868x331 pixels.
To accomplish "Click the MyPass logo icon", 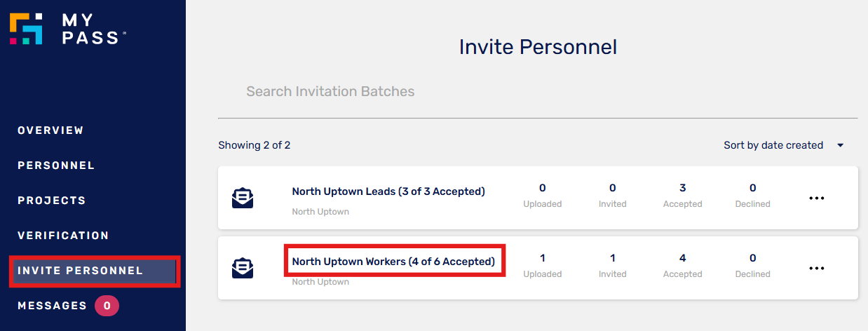I will [26, 29].
